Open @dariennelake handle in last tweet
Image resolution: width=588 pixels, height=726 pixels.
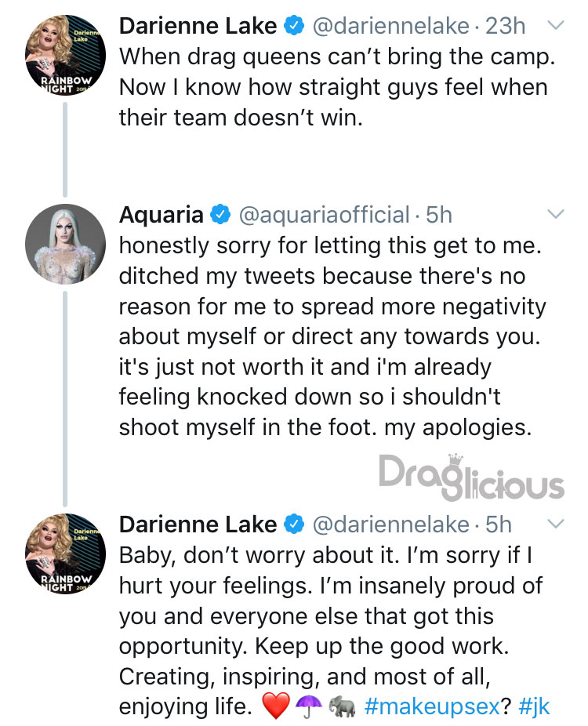pyautogui.click(x=391, y=525)
